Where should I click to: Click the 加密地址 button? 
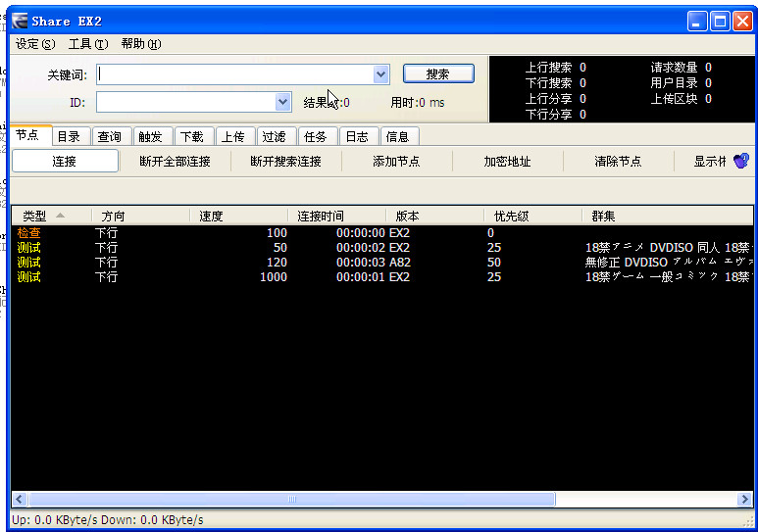[x=508, y=161]
